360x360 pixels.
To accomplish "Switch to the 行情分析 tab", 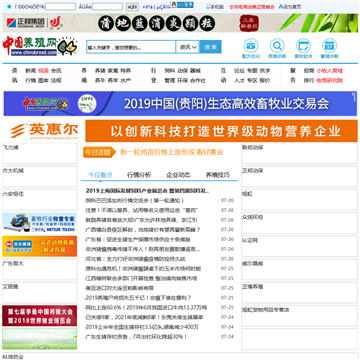I will click(x=139, y=175).
